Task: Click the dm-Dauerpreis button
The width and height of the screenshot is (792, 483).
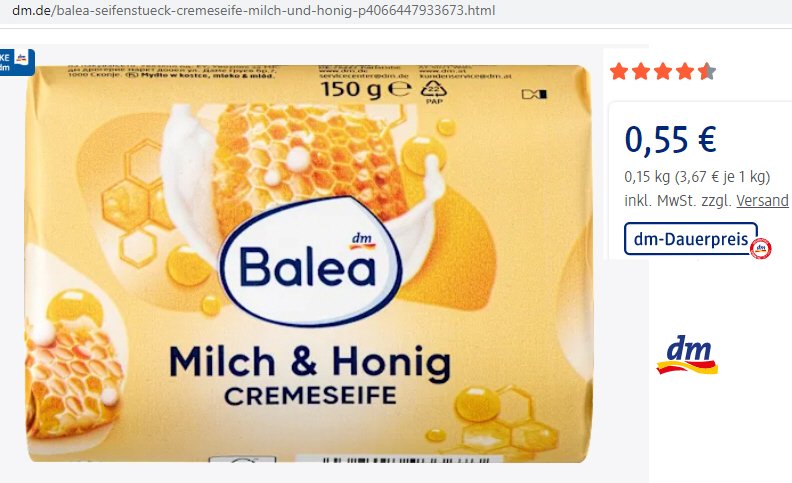Action: [x=690, y=238]
